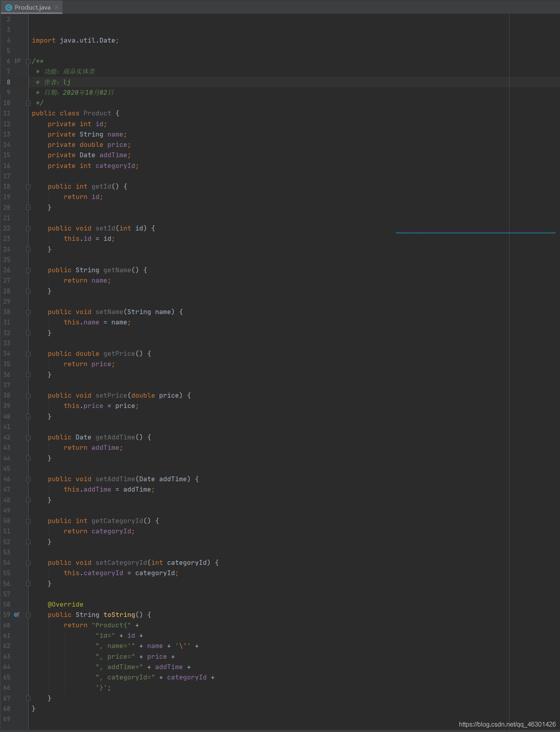The height and width of the screenshot is (732, 560).
Task: Click 'private String name;' field line
Action: (87, 134)
